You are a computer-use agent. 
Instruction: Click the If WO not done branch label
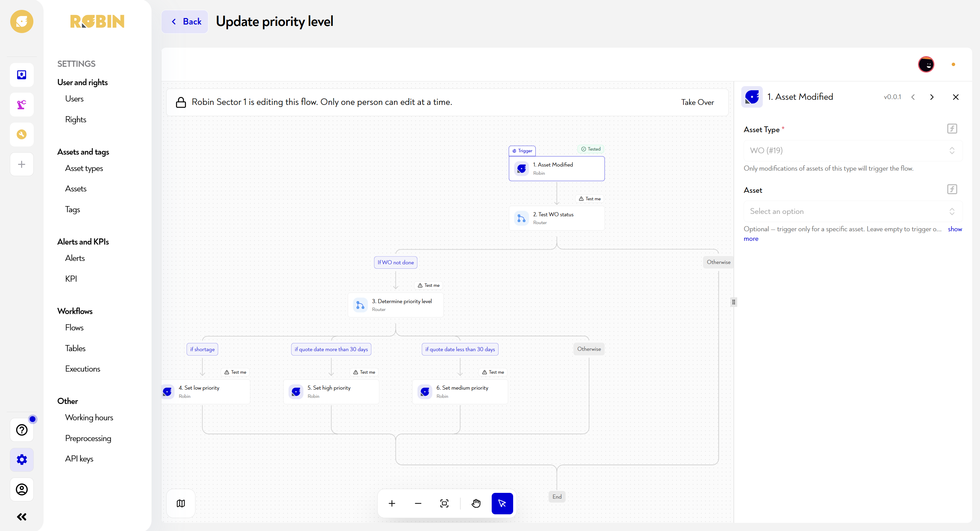click(x=396, y=262)
